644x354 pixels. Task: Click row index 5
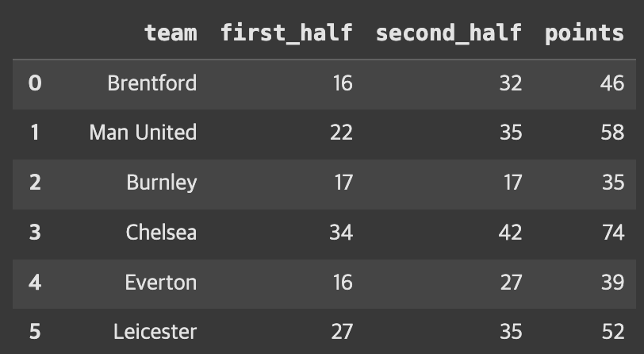tap(35, 333)
